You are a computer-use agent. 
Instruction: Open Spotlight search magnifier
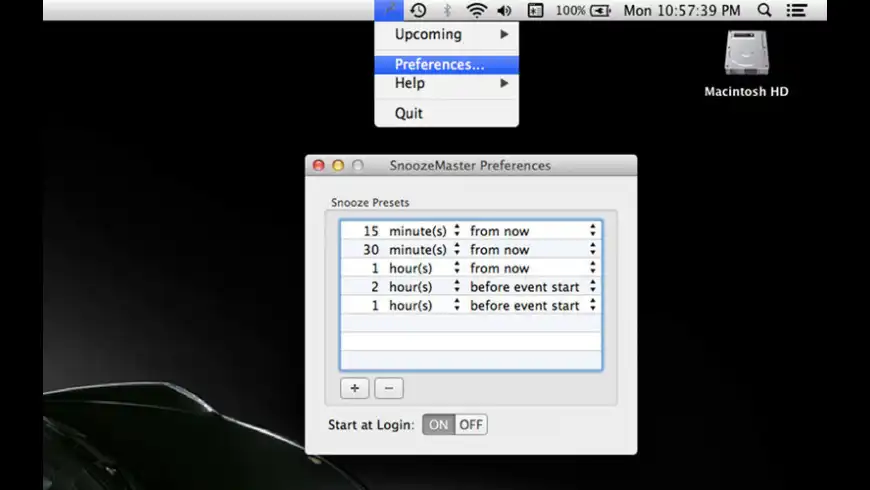click(x=764, y=10)
